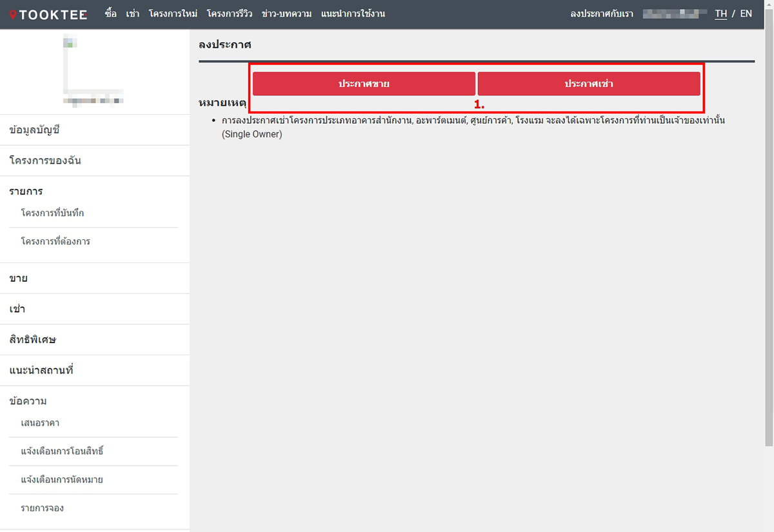The image size is (774, 532).
Task: Open แนะนำการใช้งาน guide link
Action: click(x=353, y=14)
